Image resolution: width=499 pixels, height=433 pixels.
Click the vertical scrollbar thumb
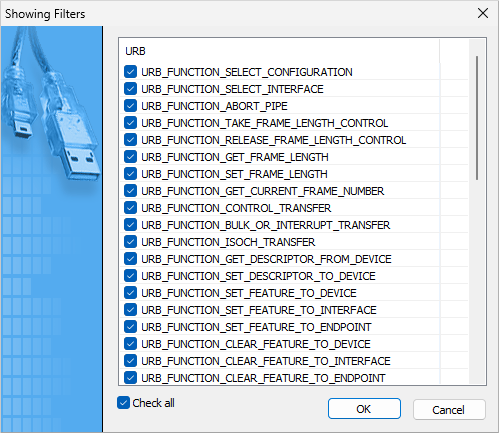click(x=477, y=118)
